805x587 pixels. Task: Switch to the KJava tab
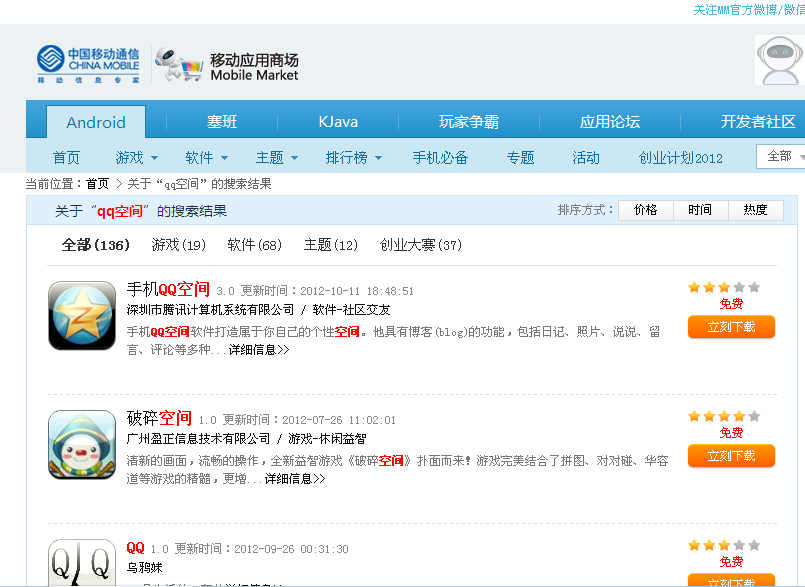tap(338, 122)
